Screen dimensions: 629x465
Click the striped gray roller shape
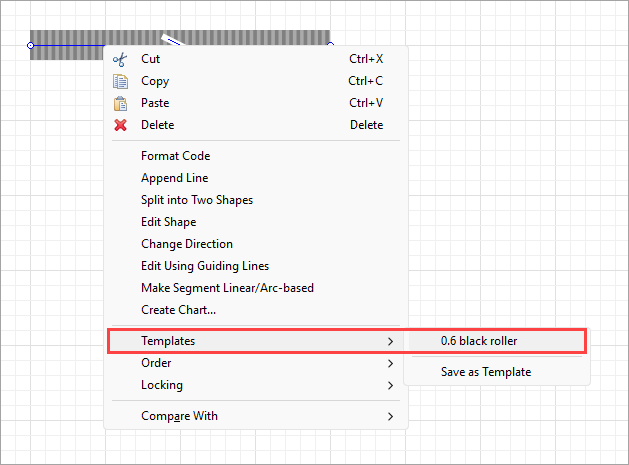(70, 36)
